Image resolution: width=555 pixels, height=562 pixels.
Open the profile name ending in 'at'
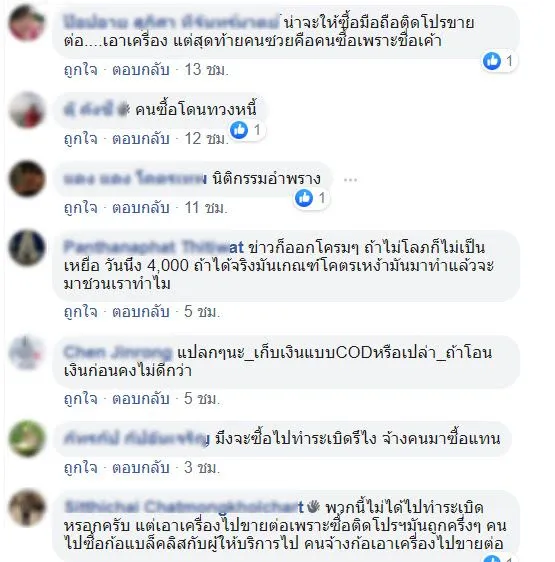pos(154,248)
